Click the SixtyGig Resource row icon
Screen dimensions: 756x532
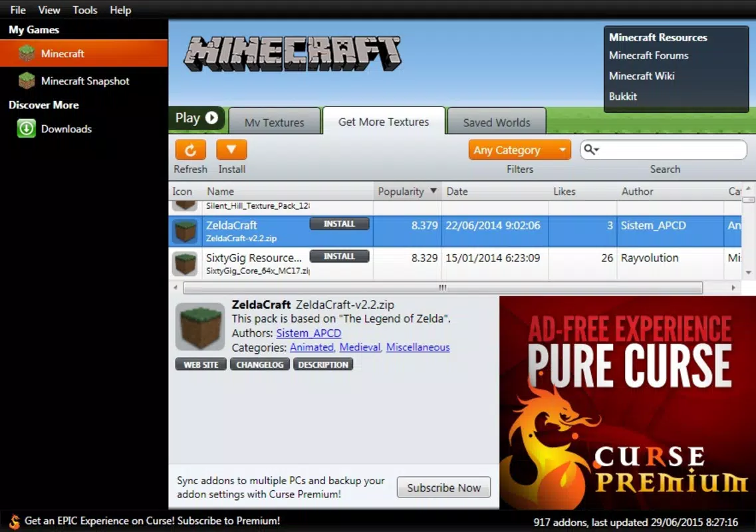[x=185, y=263]
